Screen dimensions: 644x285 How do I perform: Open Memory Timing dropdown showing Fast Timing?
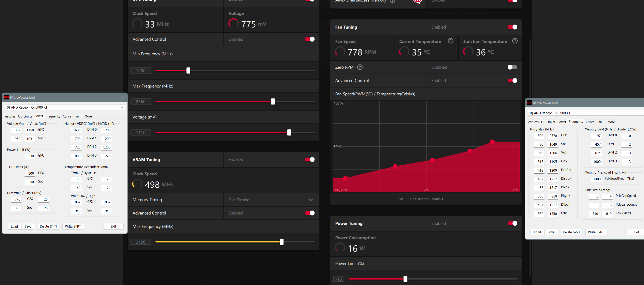(x=311, y=200)
